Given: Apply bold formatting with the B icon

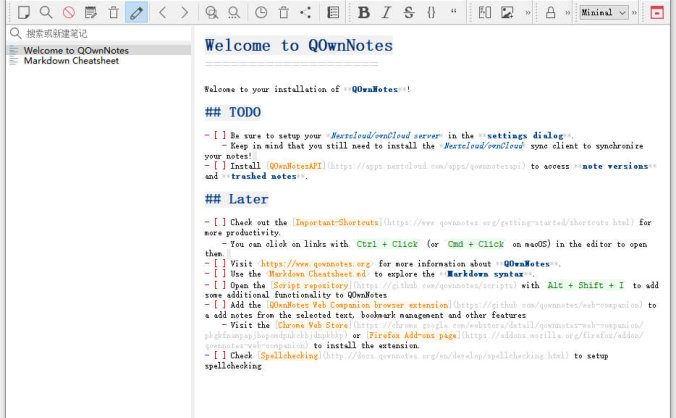Looking at the screenshot, I should pyautogui.click(x=364, y=12).
